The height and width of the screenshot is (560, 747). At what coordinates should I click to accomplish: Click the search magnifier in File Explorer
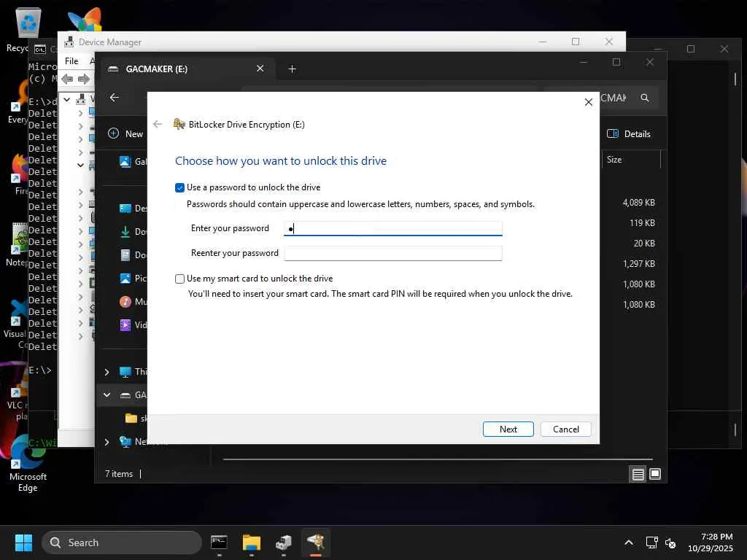[x=645, y=98]
